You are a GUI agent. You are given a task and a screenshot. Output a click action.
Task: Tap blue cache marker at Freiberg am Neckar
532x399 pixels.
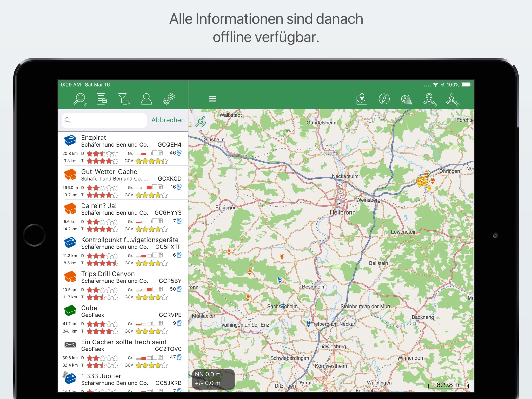[x=308, y=324]
